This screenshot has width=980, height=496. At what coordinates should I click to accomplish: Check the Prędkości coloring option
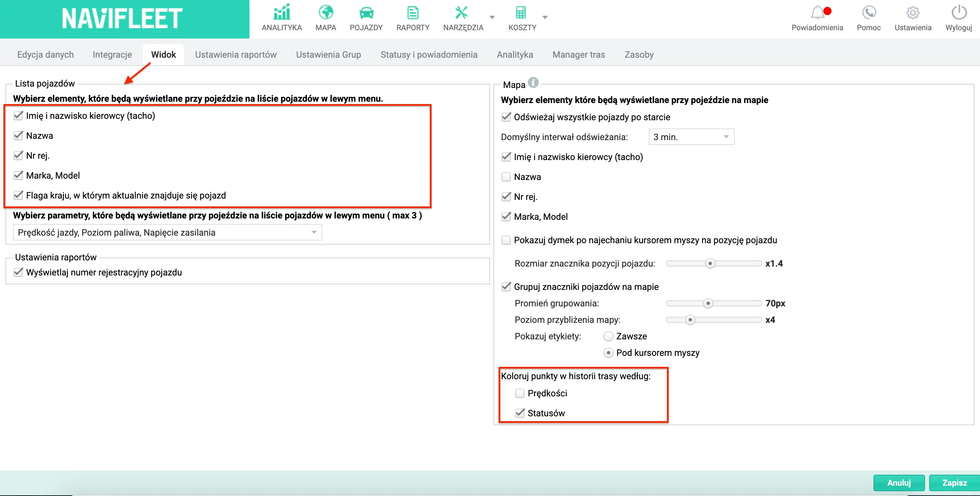coord(520,393)
